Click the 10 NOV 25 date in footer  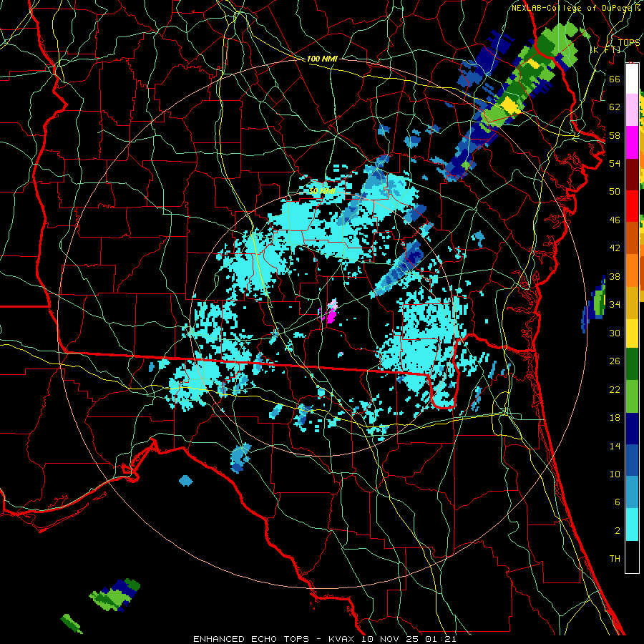click(x=390, y=639)
